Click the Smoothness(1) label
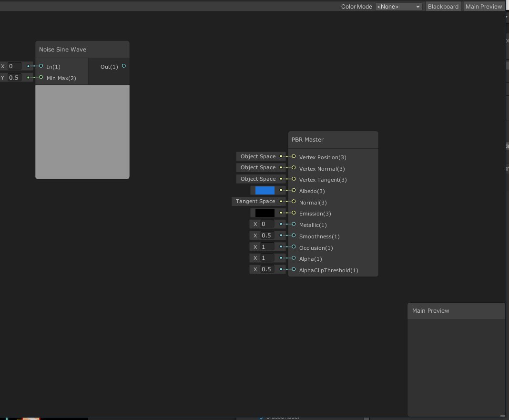The image size is (509, 420). tap(319, 236)
